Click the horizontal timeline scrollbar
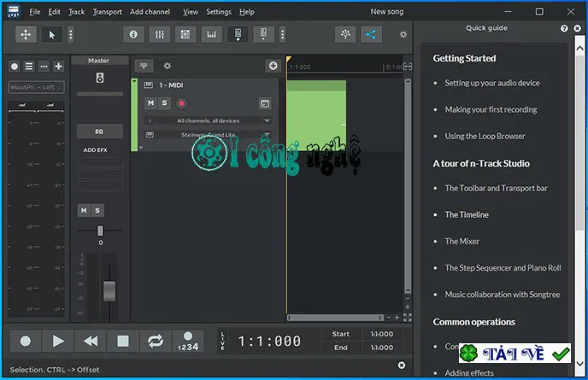Viewport: 588px width, 380px height. click(x=335, y=318)
